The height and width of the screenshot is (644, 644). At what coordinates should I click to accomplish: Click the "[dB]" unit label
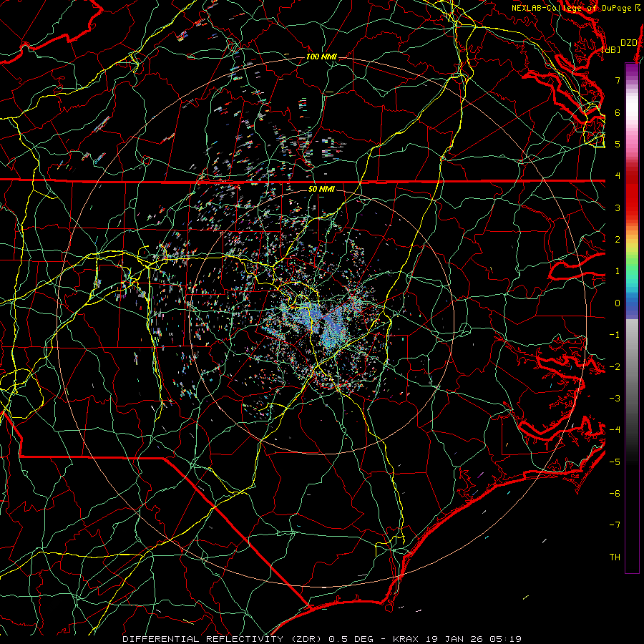(x=611, y=49)
